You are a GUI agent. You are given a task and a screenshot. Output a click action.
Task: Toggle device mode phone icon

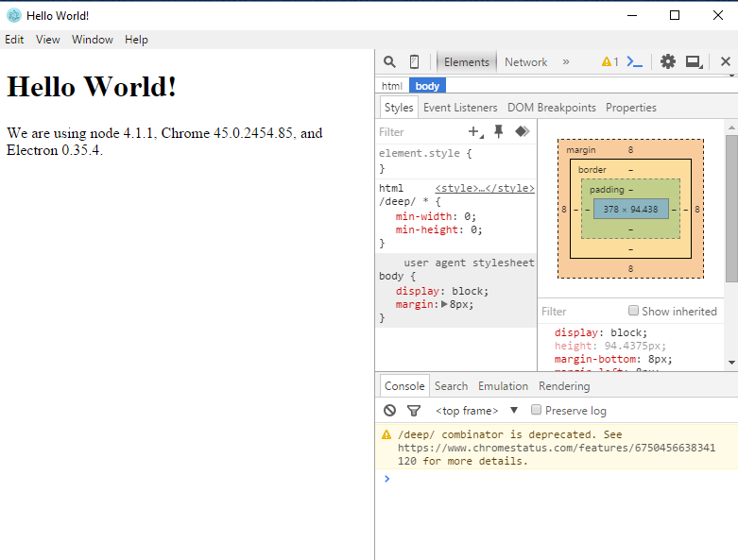tap(414, 61)
